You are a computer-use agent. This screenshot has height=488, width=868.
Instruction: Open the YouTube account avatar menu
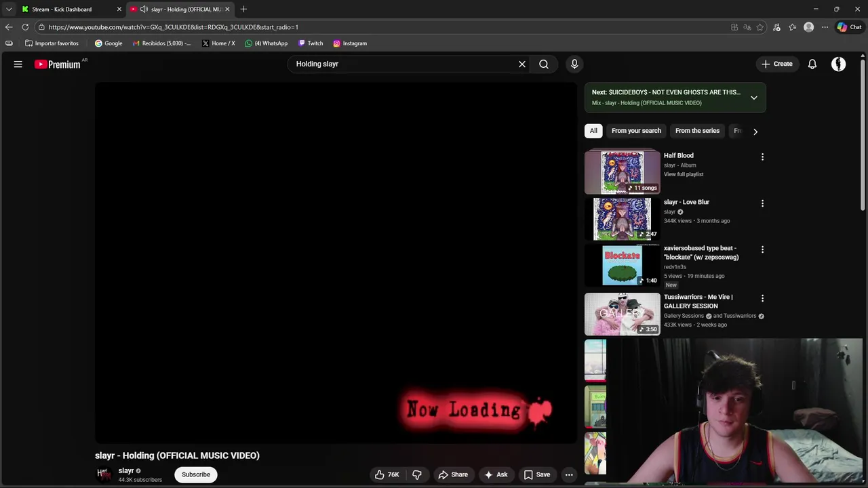839,64
